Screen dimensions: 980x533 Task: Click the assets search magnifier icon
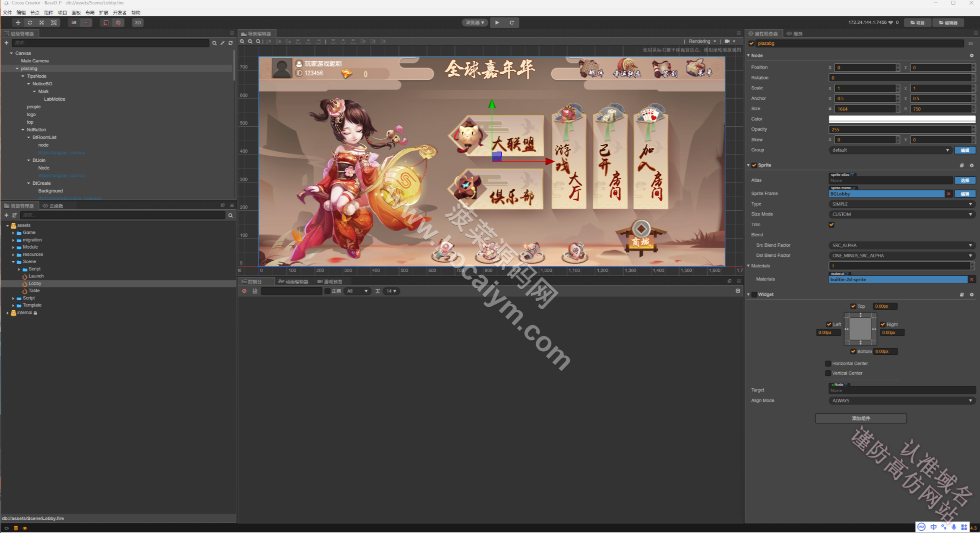[x=230, y=215]
